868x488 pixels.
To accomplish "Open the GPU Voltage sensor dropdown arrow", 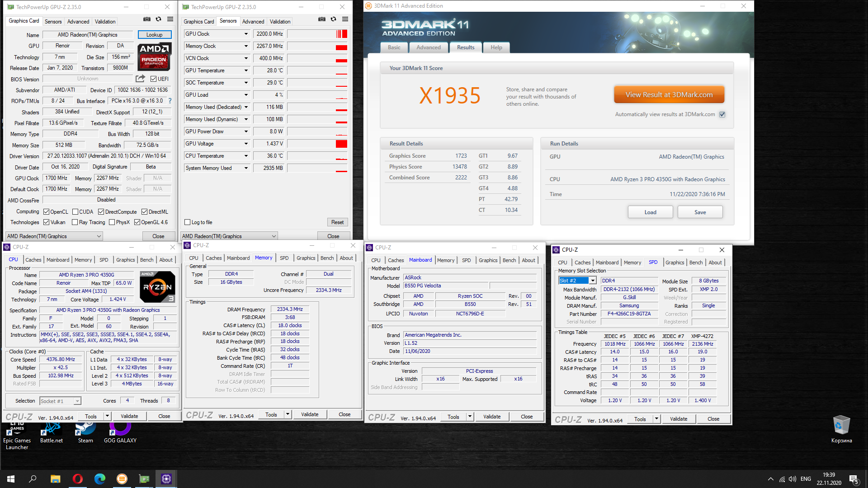I will tap(246, 144).
